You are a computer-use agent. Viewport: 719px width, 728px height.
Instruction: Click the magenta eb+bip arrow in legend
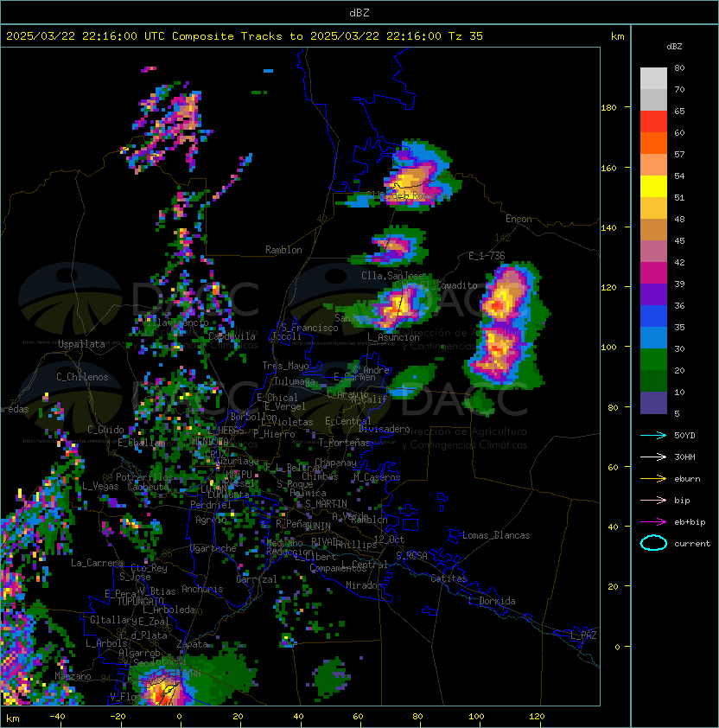click(653, 522)
